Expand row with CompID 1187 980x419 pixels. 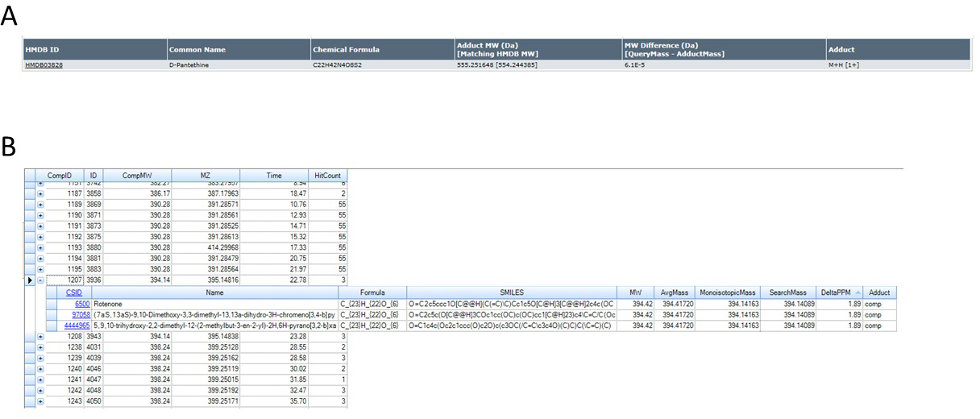pyautogui.click(x=39, y=194)
